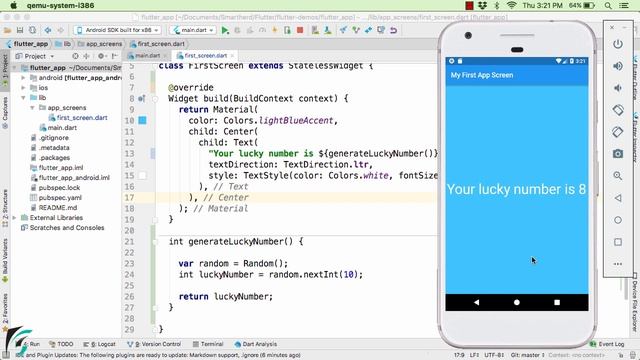
Task: Open the Project view dropdown
Action: tap(34, 56)
